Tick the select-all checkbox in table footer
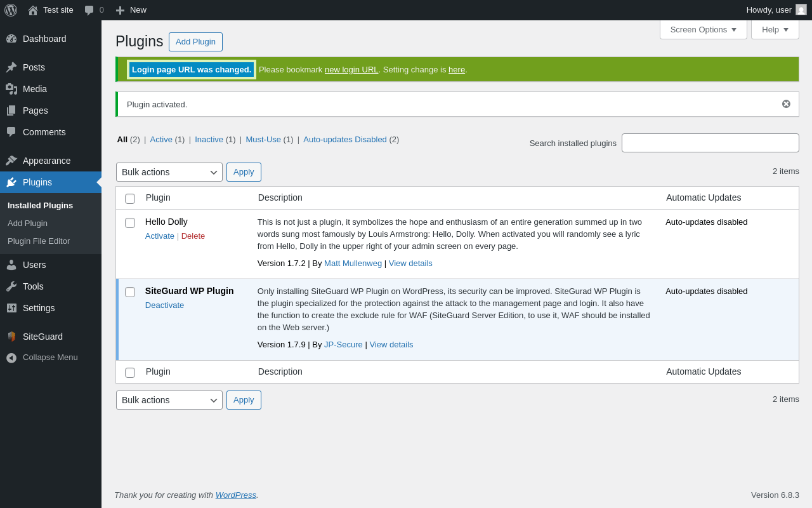812x508 pixels. [x=130, y=373]
